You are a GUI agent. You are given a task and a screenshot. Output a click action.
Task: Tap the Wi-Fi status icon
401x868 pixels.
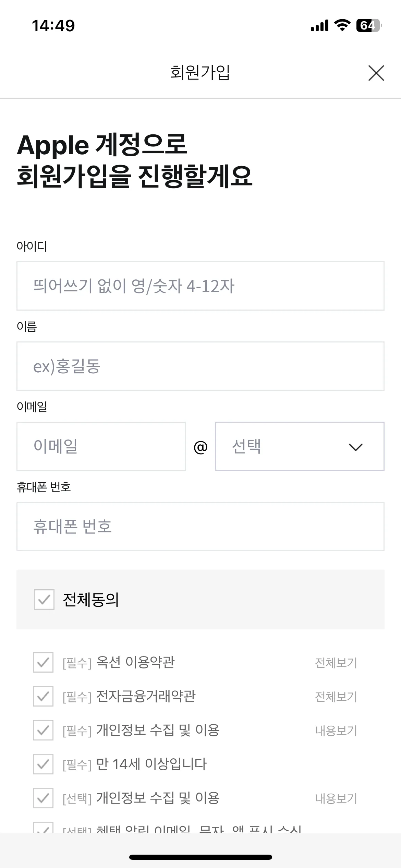pos(343,25)
